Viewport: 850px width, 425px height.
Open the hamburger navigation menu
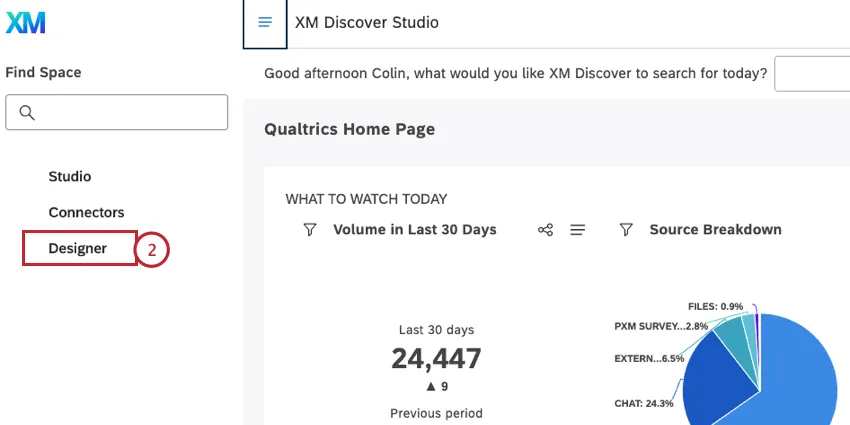(265, 22)
